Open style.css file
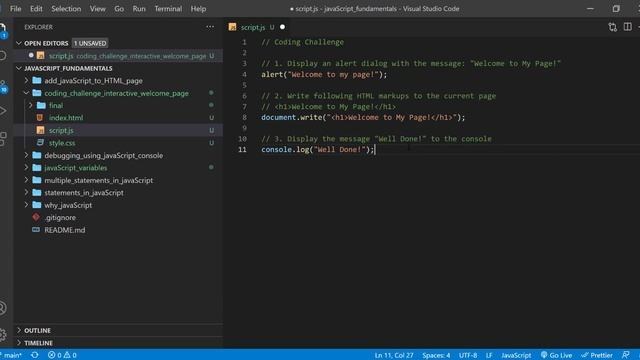 62,143
